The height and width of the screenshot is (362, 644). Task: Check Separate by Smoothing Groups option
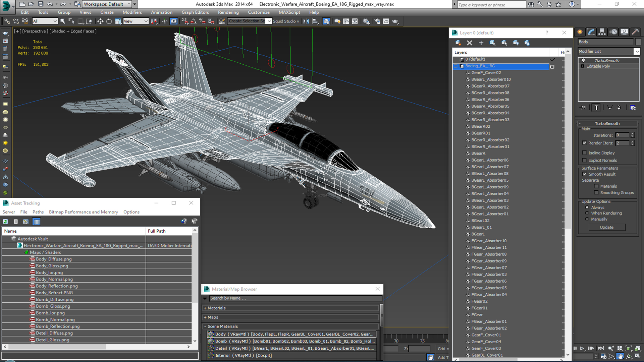tap(596, 192)
